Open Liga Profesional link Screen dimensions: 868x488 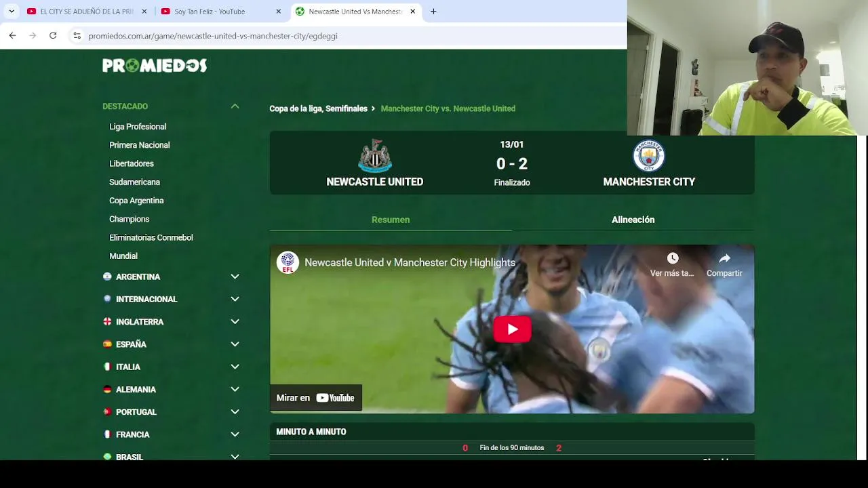[x=138, y=127]
